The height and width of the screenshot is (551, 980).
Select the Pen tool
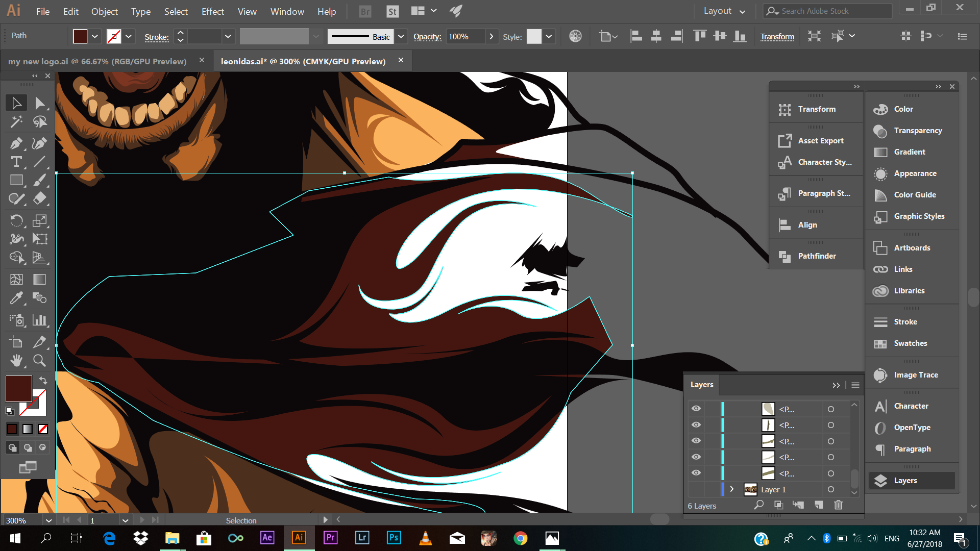tap(16, 143)
